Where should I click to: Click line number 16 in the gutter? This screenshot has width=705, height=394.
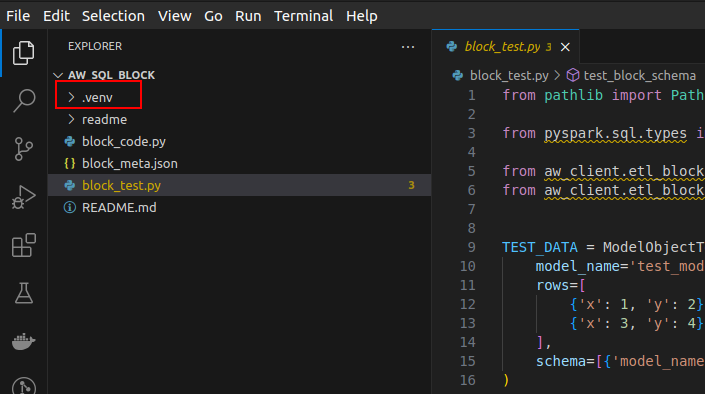[x=468, y=380]
